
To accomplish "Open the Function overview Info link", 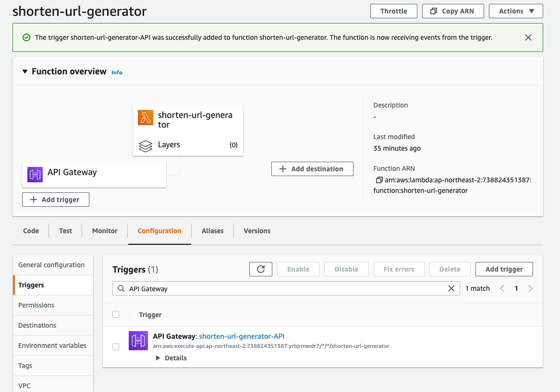I will point(117,72).
